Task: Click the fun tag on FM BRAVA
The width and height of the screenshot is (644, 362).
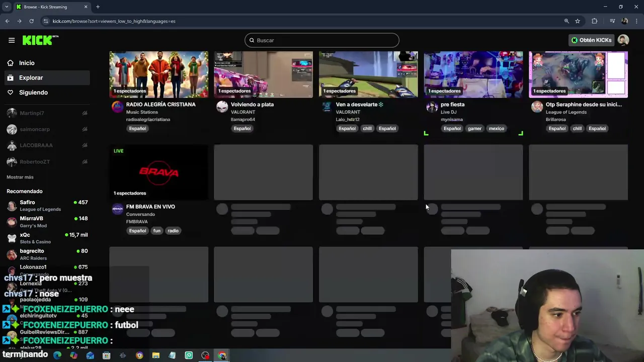Action: click(x=157, y=231)
